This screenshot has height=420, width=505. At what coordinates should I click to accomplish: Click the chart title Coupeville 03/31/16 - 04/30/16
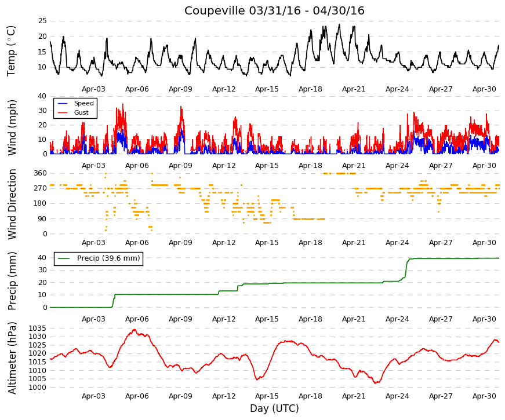coord(274,10)
